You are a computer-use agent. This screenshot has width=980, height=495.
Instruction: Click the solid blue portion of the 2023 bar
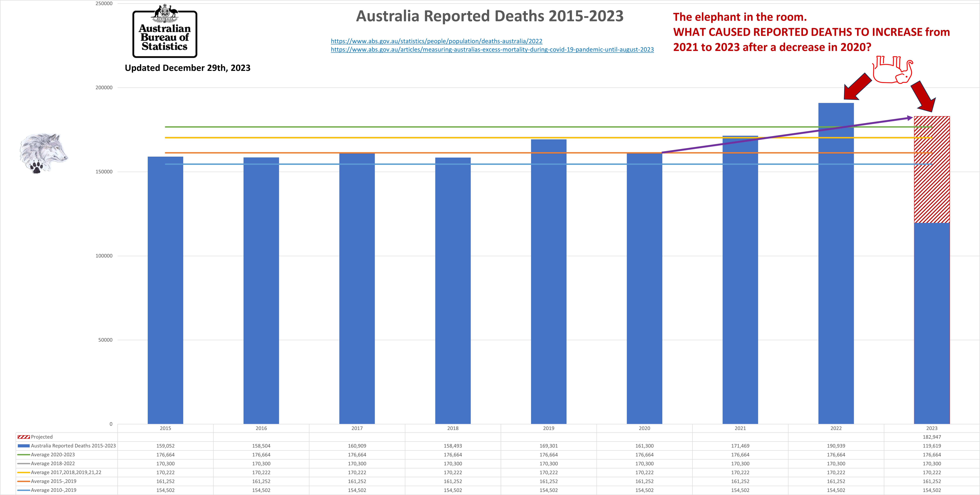pyautogui.click(x=932, y=323)
